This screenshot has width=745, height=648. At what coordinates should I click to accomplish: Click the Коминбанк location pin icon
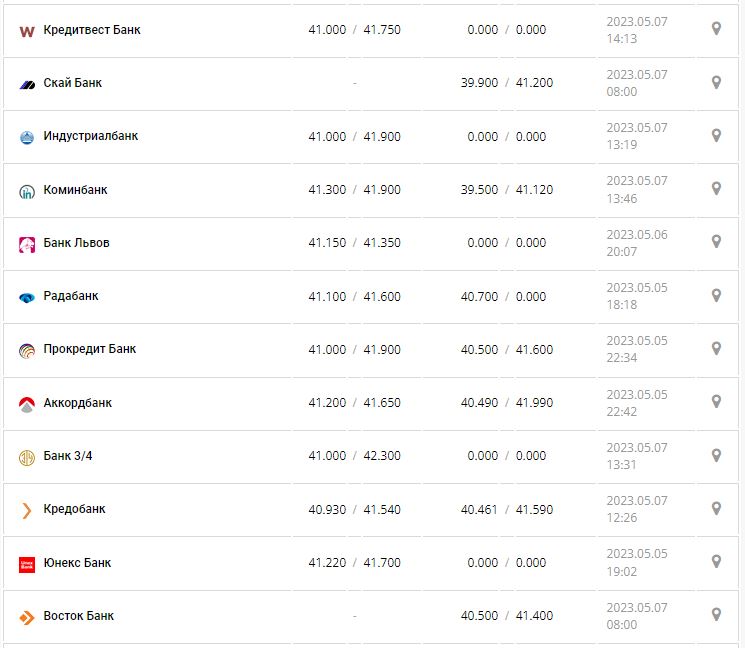(716, 188)
